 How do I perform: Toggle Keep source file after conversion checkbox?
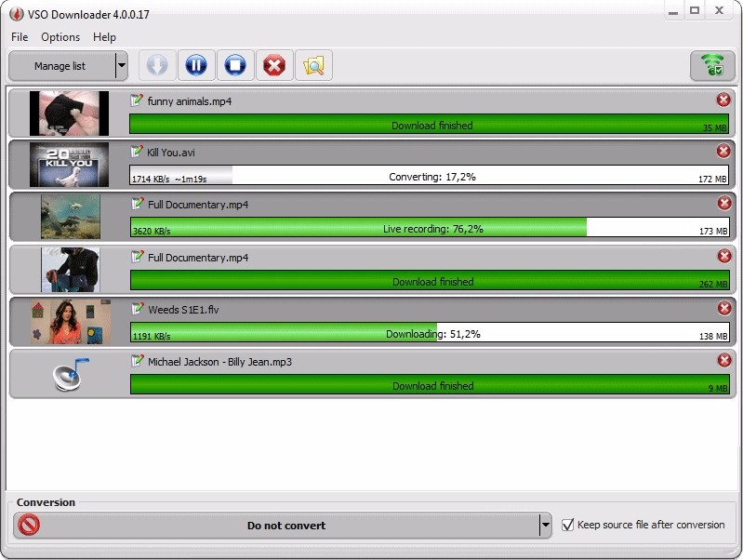click(x=567, y=525)
